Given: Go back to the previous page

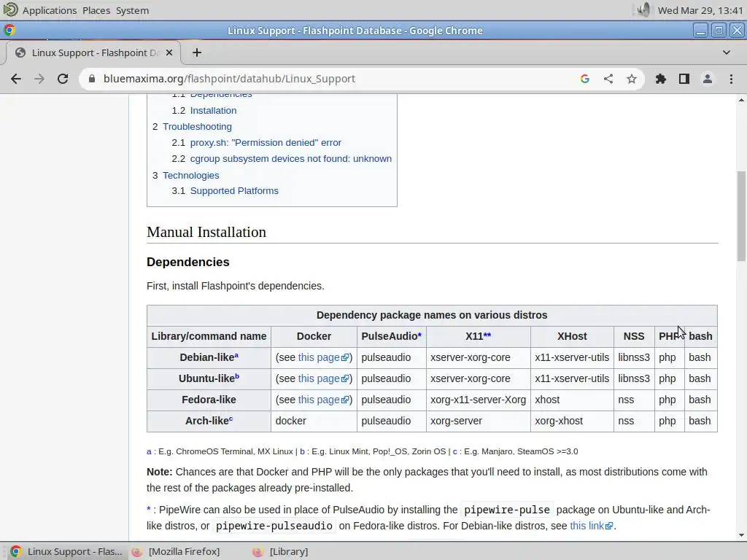Looking at the screenshot, I should click(x=16, y=79).
